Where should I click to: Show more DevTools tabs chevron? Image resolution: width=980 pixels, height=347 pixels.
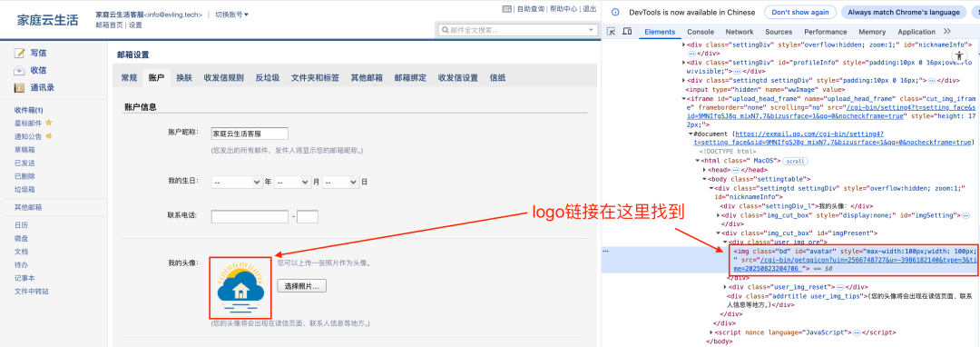click(x=946, y=31)
